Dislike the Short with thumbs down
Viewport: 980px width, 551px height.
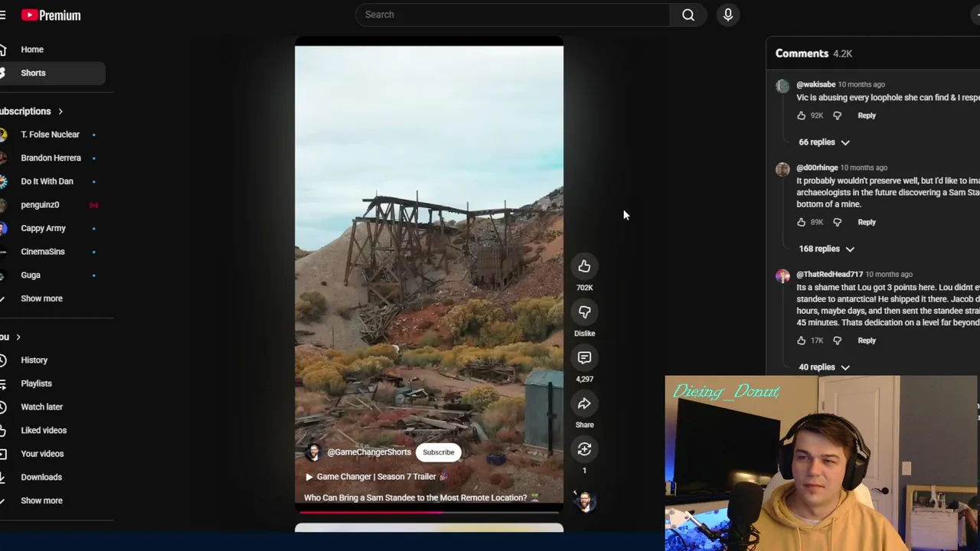(x=584, y=312)
